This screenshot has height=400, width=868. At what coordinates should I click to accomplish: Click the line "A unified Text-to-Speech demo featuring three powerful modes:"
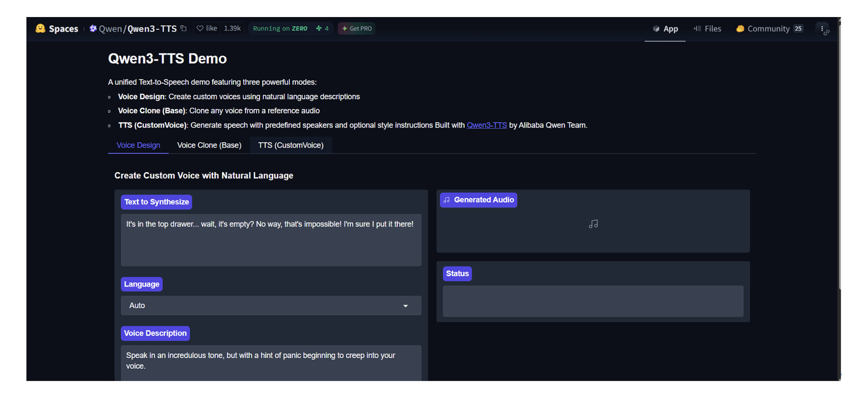coord(212,82)
